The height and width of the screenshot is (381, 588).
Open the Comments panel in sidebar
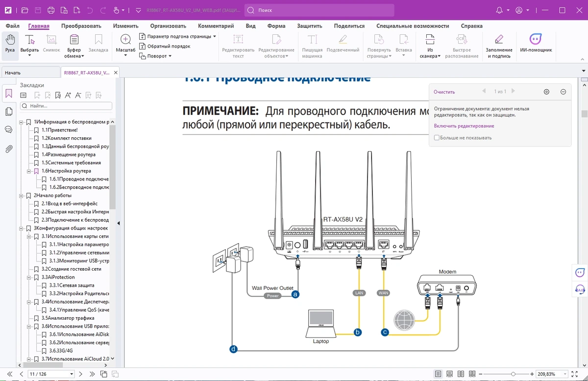point(9,129)
